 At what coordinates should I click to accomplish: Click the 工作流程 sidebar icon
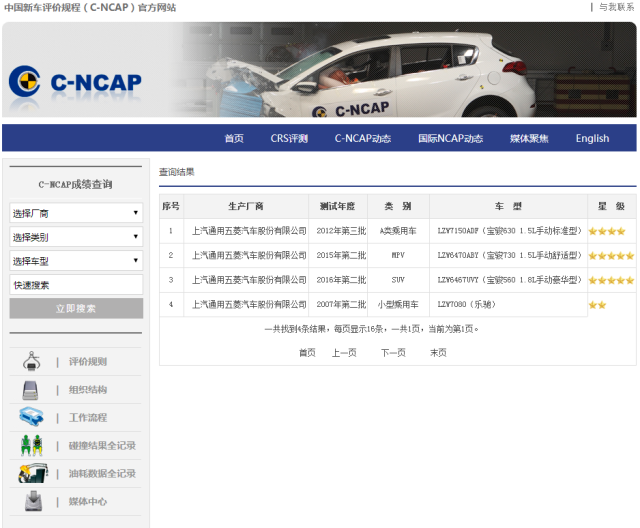pos(31,417)
